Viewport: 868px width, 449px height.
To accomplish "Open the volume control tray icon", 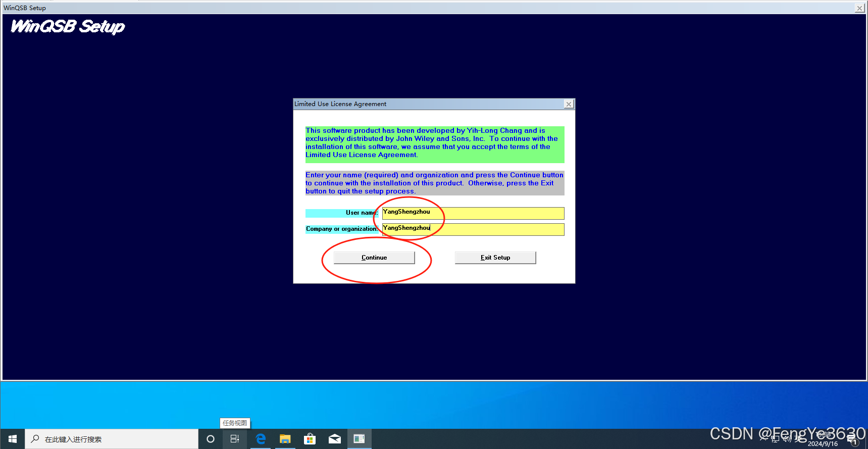I will tap(787, 439).
